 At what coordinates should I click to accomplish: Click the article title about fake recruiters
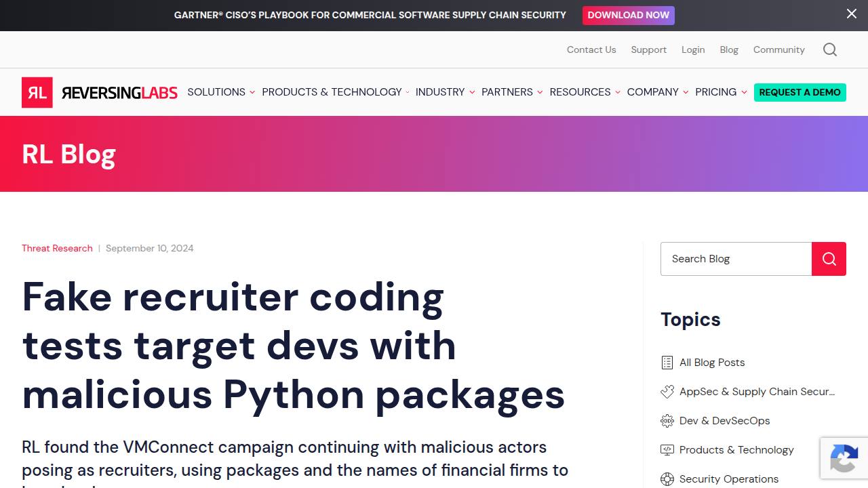click(293, 346)
